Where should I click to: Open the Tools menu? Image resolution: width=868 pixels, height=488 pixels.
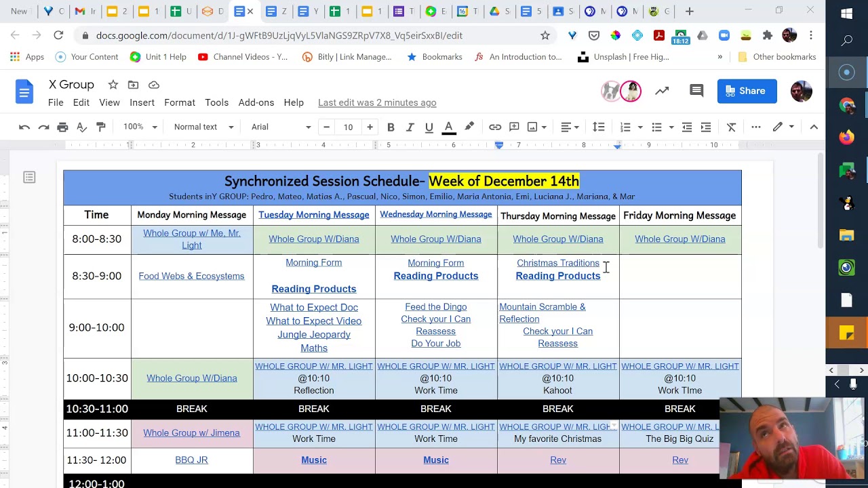tap(217, 102)
